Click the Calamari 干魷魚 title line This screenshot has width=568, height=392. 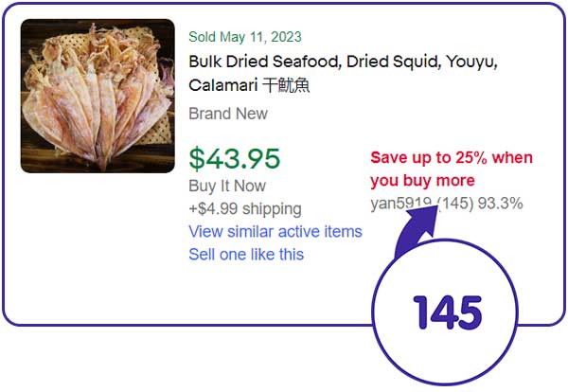coord(249,86)
